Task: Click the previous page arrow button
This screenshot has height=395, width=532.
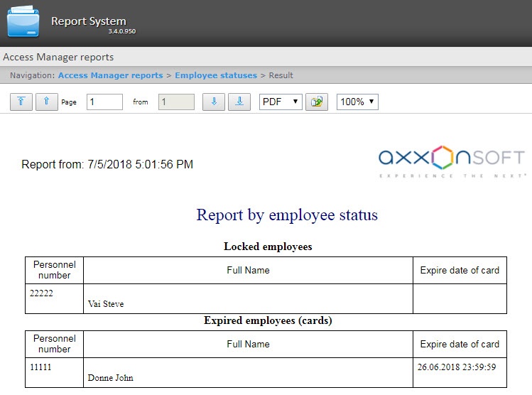Action: pyautogui.click(x=46, y=102)
